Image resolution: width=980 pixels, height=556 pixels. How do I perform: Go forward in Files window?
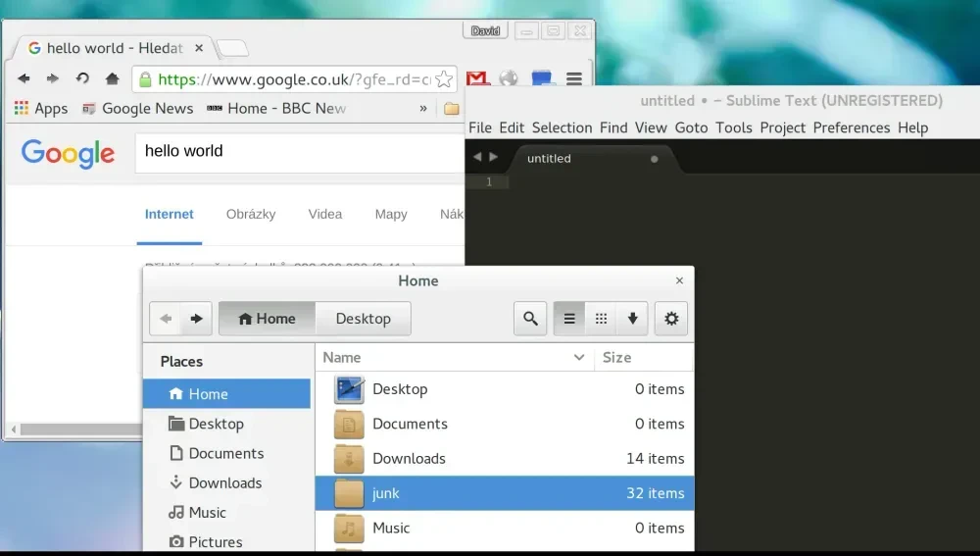point(196,319)
